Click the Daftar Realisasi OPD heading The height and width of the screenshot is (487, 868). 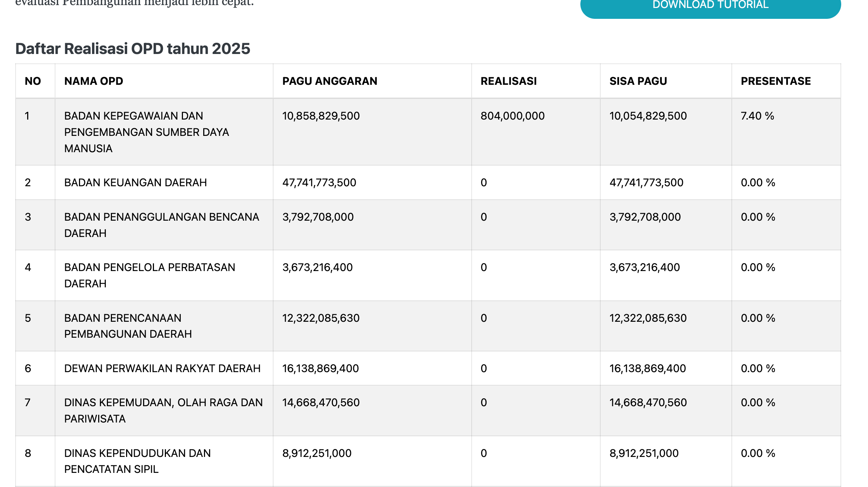pos(133,49)
